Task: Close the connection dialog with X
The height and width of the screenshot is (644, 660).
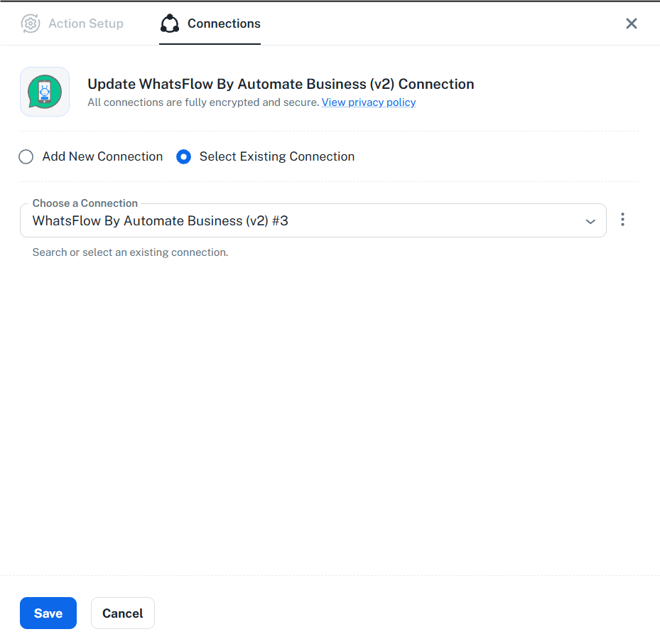Action: point(632,23)
